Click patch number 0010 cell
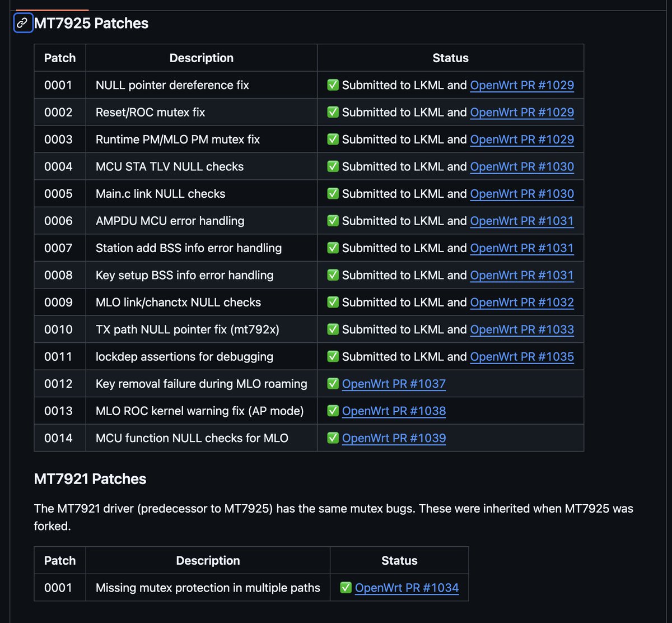This screenshot has width=672, height=623. pyautogui.click(x=60, y=329)
